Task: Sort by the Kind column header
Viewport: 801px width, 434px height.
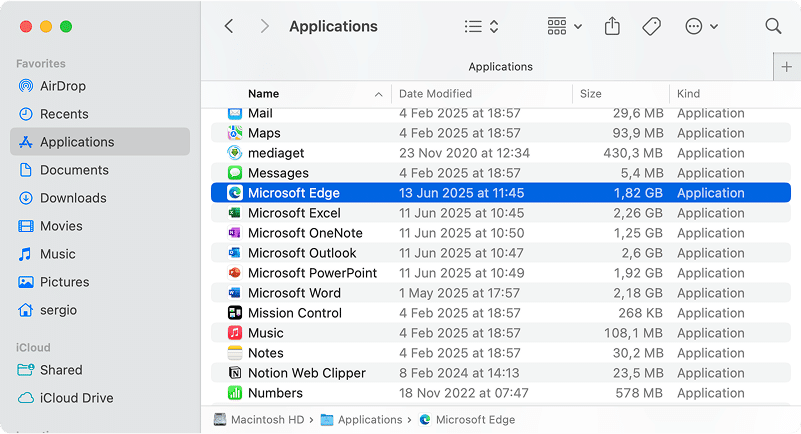Action: click(x=688, y=93)
